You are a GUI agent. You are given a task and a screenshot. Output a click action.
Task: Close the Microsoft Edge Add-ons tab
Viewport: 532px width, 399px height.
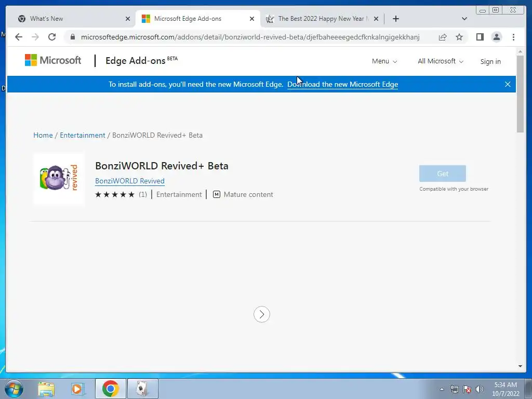[252, 19]
